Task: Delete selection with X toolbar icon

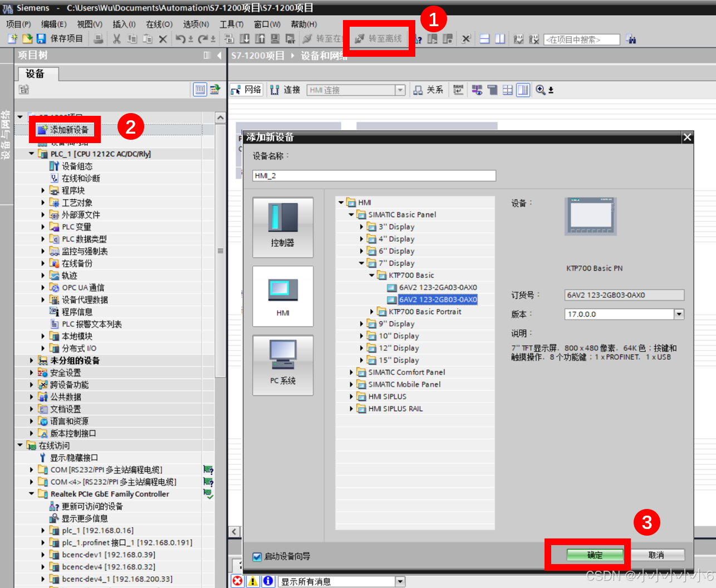Action: [x=163, y=39]
